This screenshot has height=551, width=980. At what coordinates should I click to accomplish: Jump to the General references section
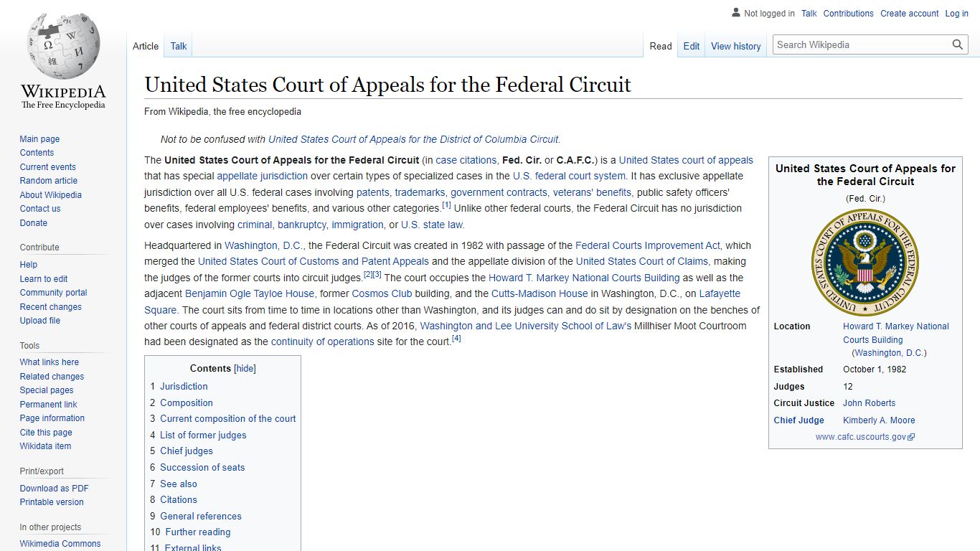point(196,516)
